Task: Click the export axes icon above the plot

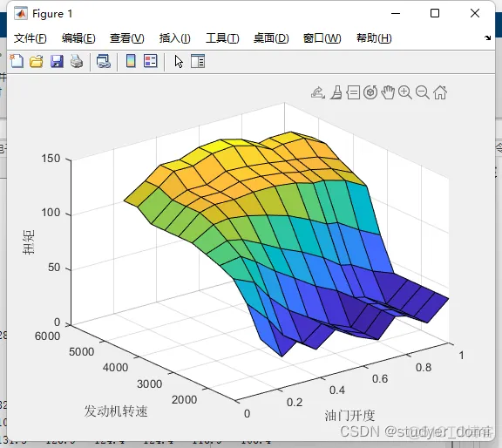Action: point(318,92)
